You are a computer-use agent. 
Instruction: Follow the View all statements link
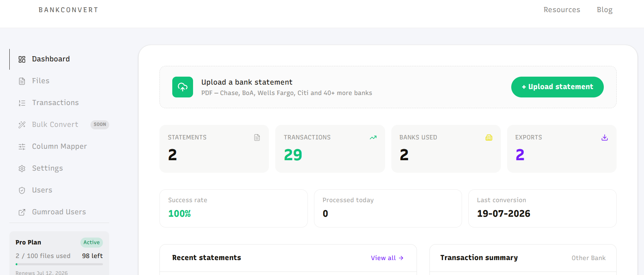point(387,258)
